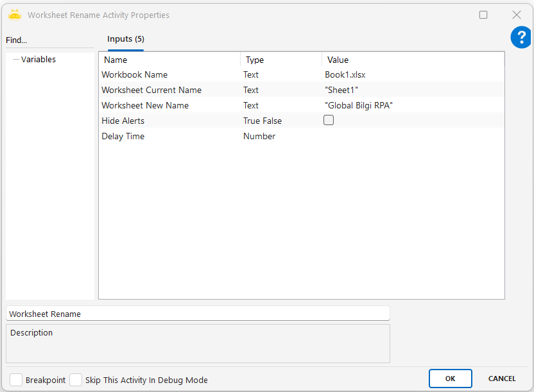Click the blue help question mark icon
The width and height of the screenshot is (534, 392).
(x=521, y=37)
